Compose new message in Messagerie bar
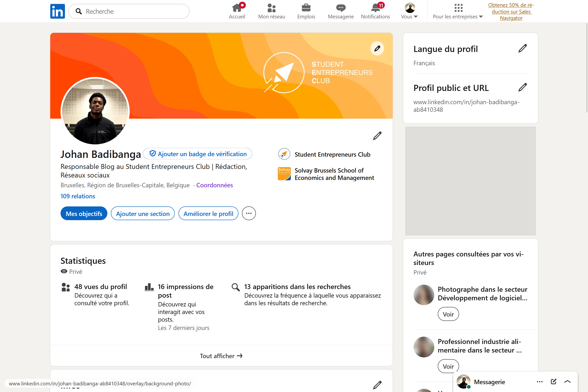 click(553, 381)
